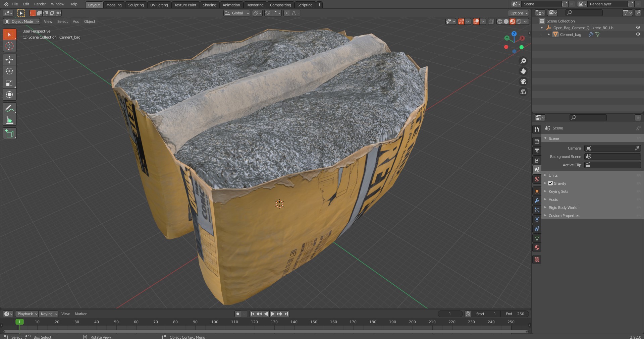
Task: Open Output properties tab
Action: click(537, 151)
